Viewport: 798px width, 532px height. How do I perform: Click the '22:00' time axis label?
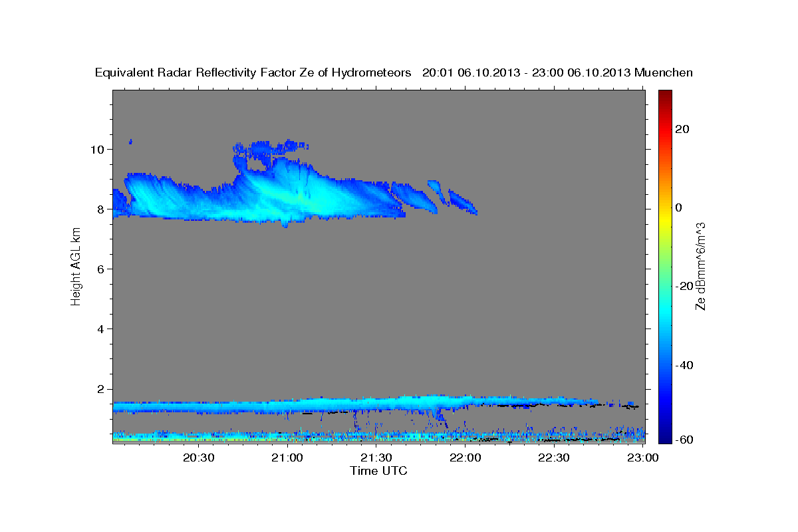tap(465, 458)
